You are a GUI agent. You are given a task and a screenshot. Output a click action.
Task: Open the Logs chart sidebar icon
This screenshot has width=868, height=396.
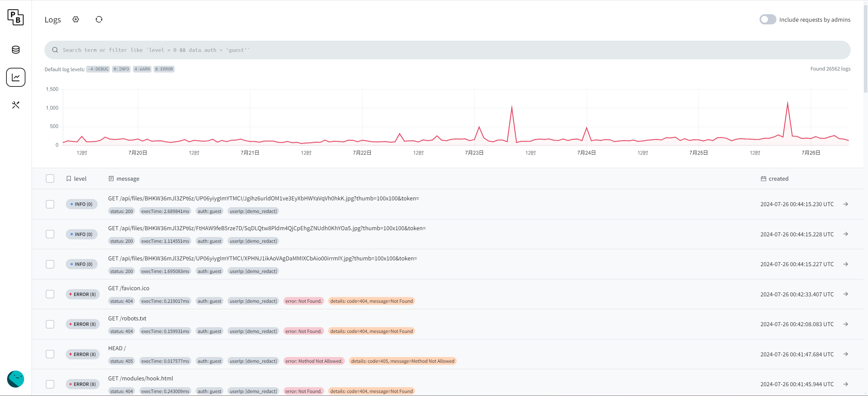[16, 77]
